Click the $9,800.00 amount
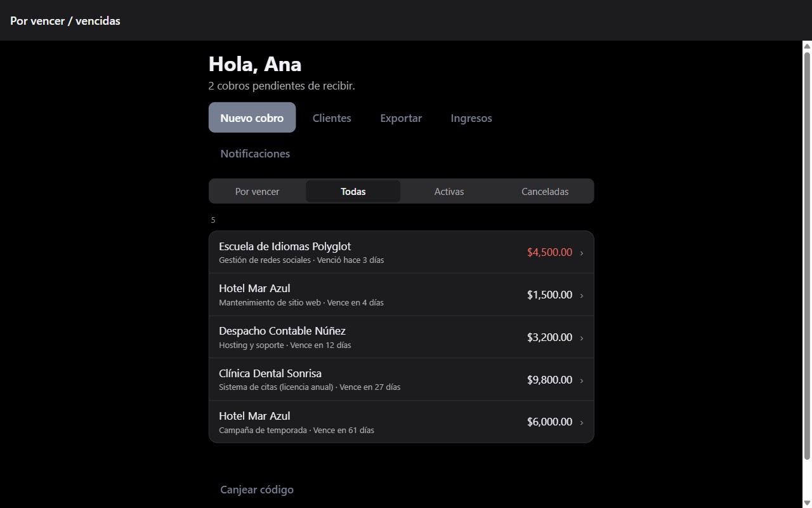The width and height of the screenshot is (812, 508). (549, 380)
